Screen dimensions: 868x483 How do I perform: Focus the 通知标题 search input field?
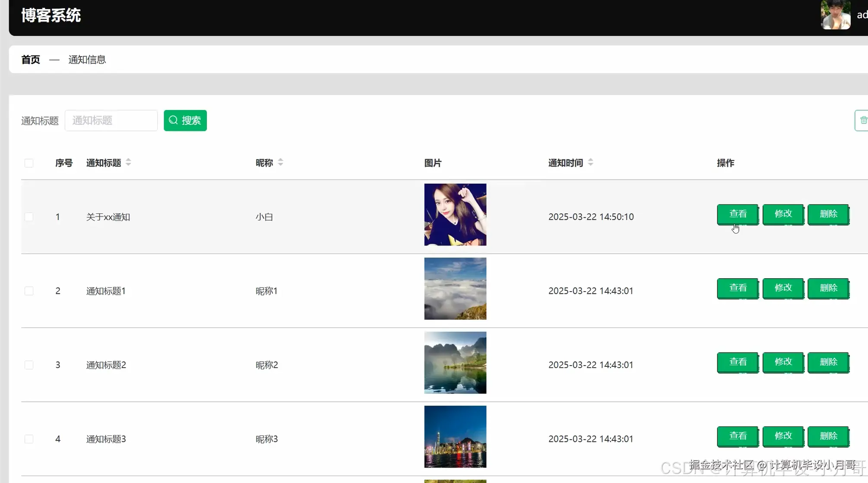[111, 121]
